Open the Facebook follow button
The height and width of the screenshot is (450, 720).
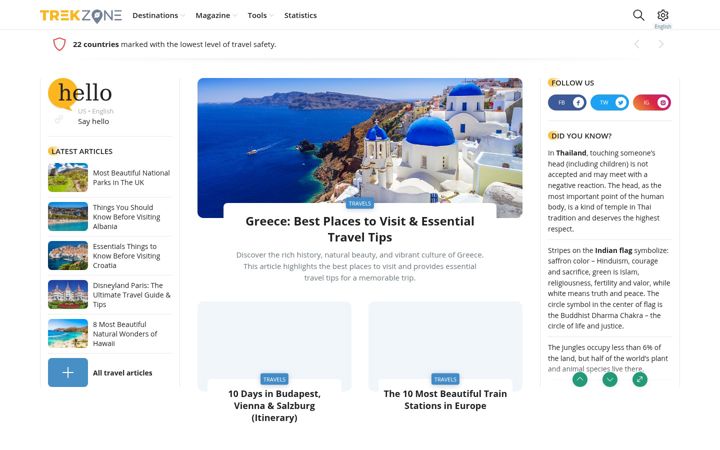point(567,102)
